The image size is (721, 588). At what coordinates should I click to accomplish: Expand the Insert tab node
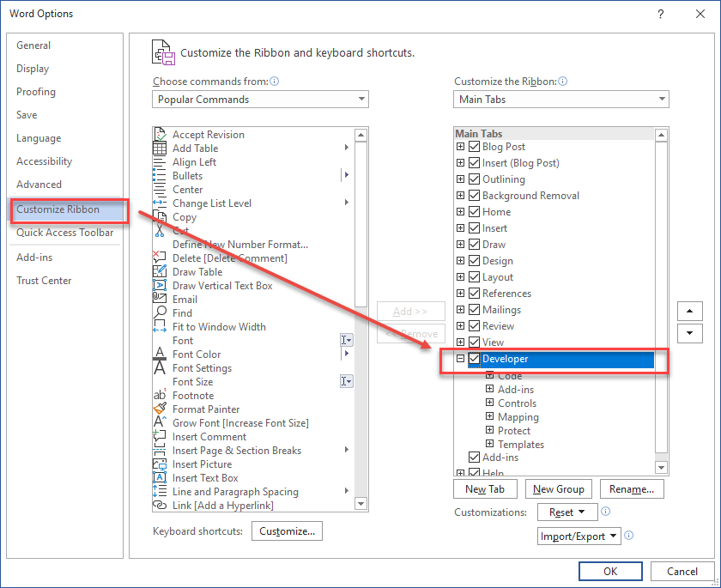[x=460, y=228]
